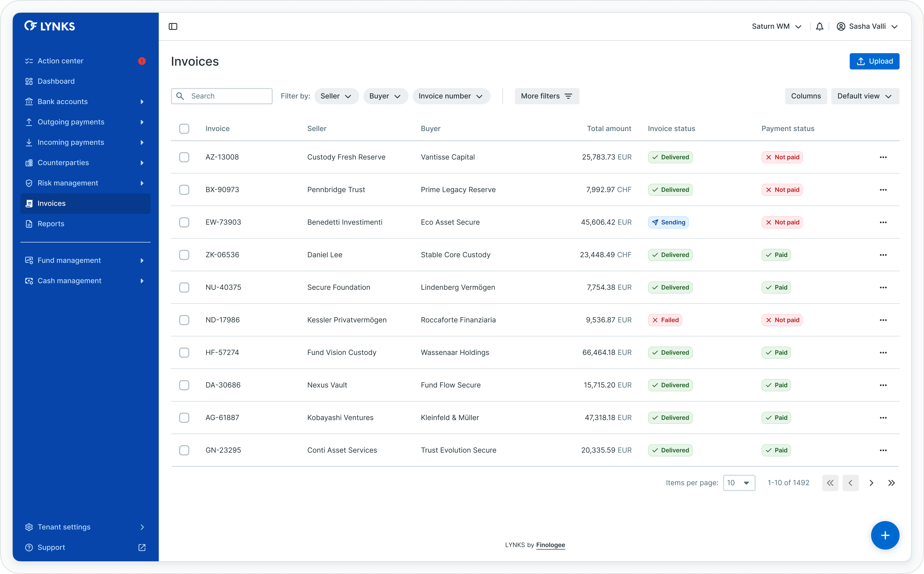Image resolution: width=924 pixels, height=574 pixels.
Task: Check the box for invoice BX-90973
Action: pos(184,190)
